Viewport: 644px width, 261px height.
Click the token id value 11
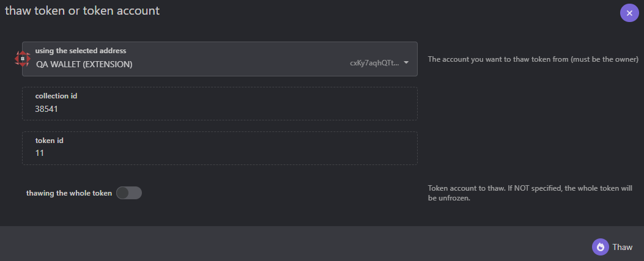click(39, 153)
